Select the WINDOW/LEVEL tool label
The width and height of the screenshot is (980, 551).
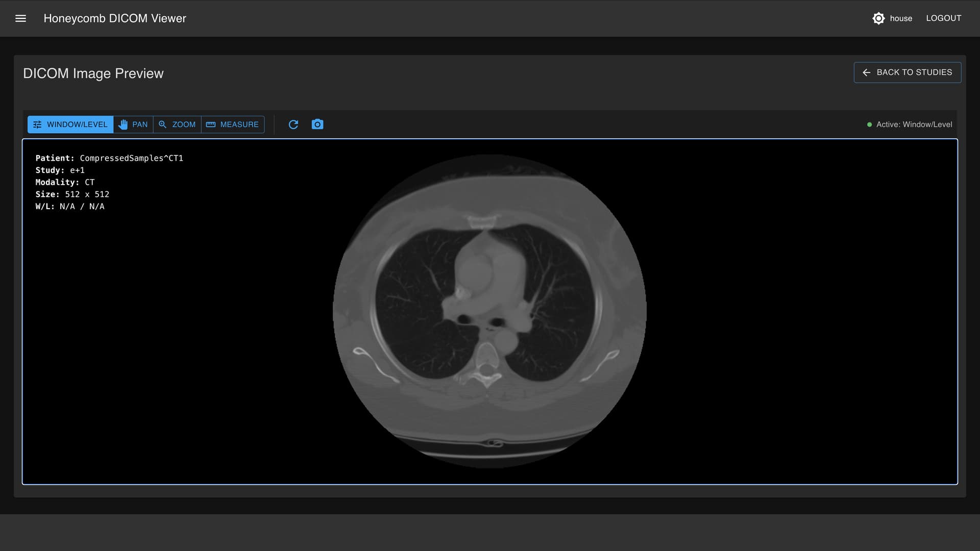(x=77, y=124)
